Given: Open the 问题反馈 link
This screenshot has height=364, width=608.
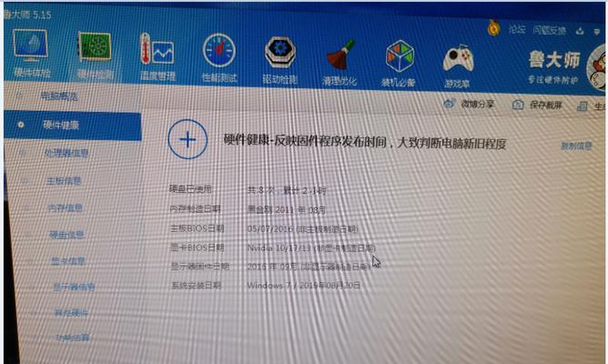Looking at the screenshot, I should tap(550, 30).
